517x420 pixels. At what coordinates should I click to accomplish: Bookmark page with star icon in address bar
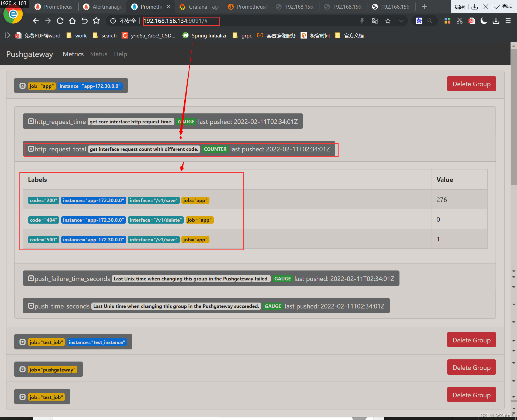pyautogui.click(x=388, y=21)
